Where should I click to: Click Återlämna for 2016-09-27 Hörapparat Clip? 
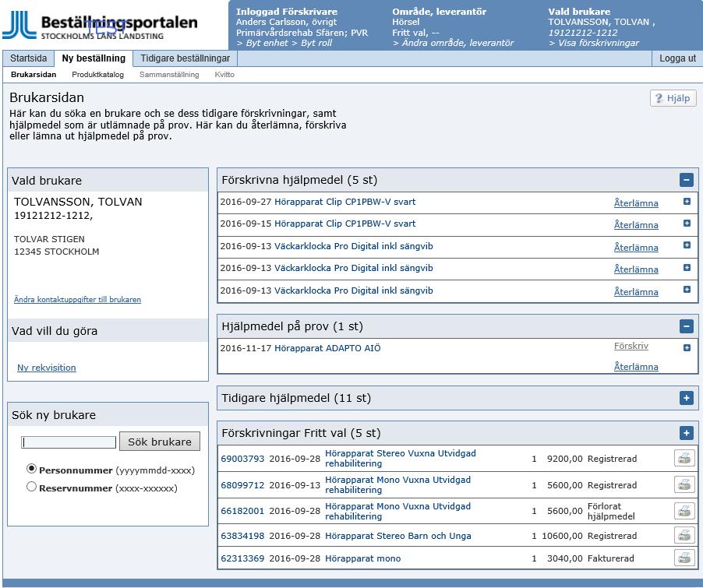pos(636,203)
